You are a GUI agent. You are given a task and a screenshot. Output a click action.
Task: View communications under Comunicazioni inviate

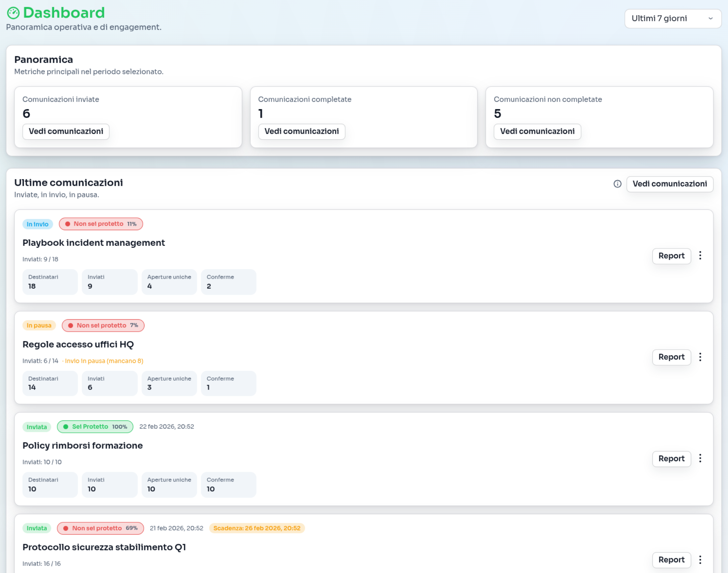click(66, 132)
